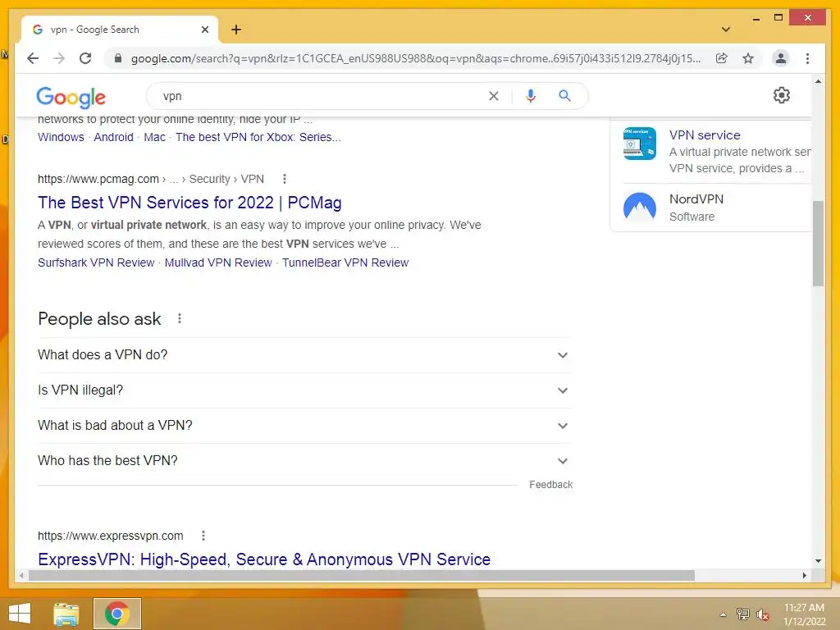840x630 pixels.
Task: Click the horizontal scroll left arrow
Action: tap(21, 575)
